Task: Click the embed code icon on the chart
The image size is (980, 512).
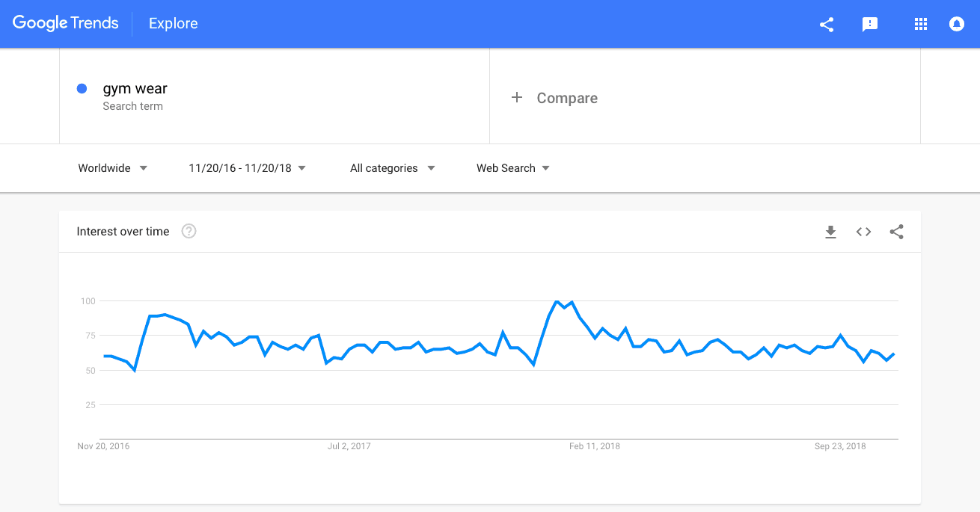Action: [x=863, y=232]
